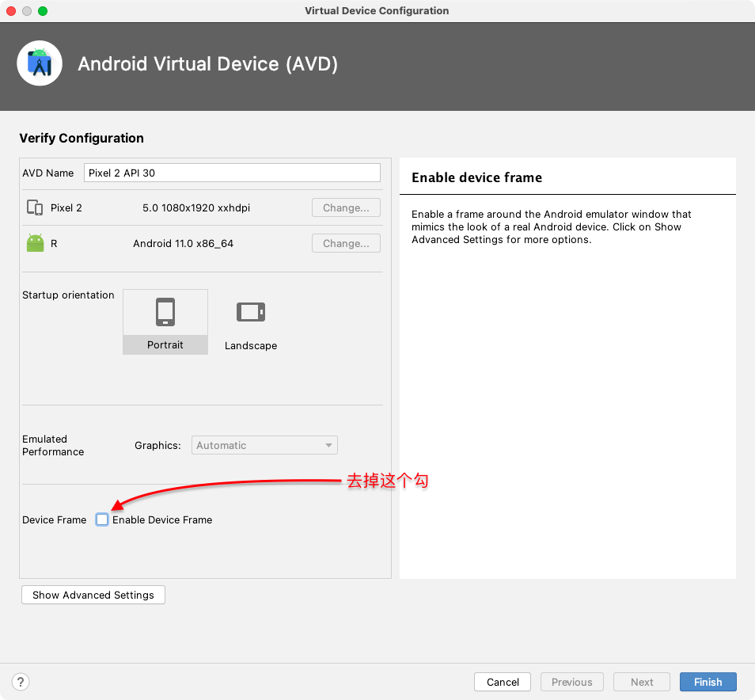
Task: Click the Enable Device Frame label
Action: click(x=162, y=519)
